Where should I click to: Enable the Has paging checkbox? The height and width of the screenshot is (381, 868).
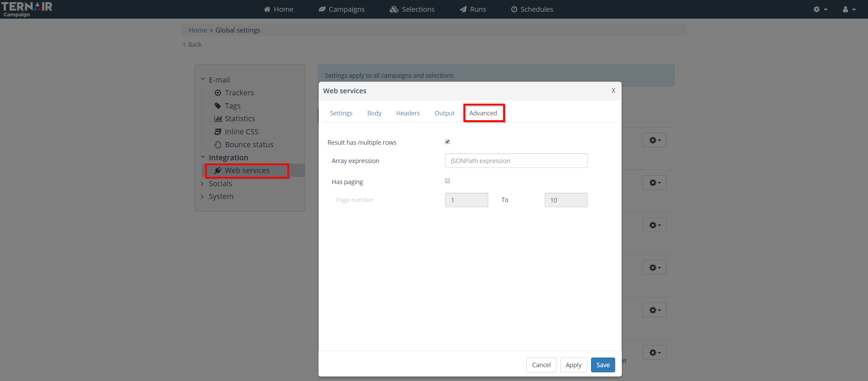pos(447,181)
